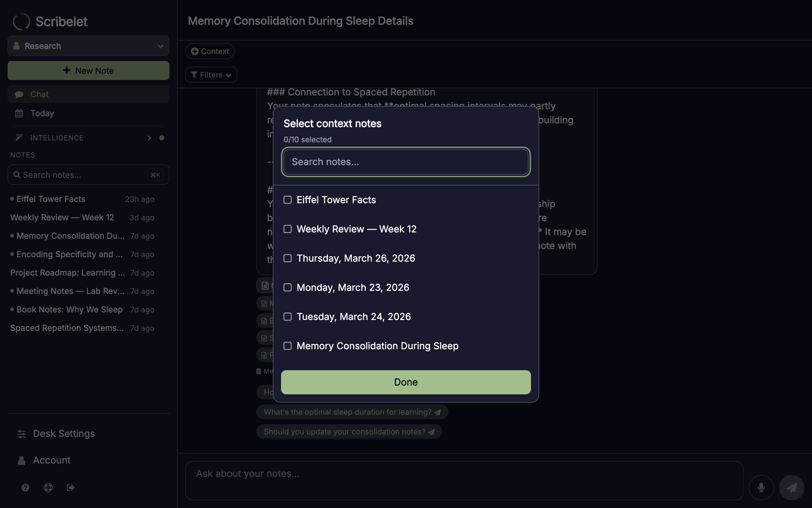Open the Research workspace dropdown
This screenshot has height=508, width=812.
88,46
